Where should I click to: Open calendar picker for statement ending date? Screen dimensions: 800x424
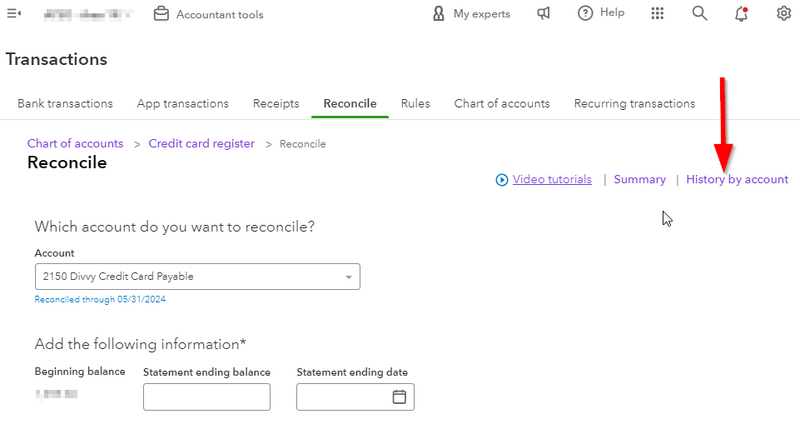(399, 397)
